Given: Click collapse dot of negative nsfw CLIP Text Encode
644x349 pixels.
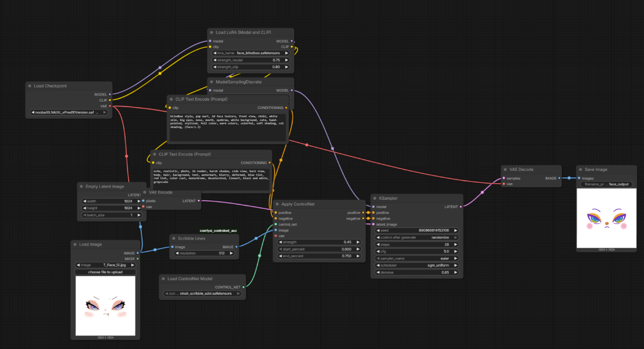Looking at the screenshot, I should pos(155,154).
